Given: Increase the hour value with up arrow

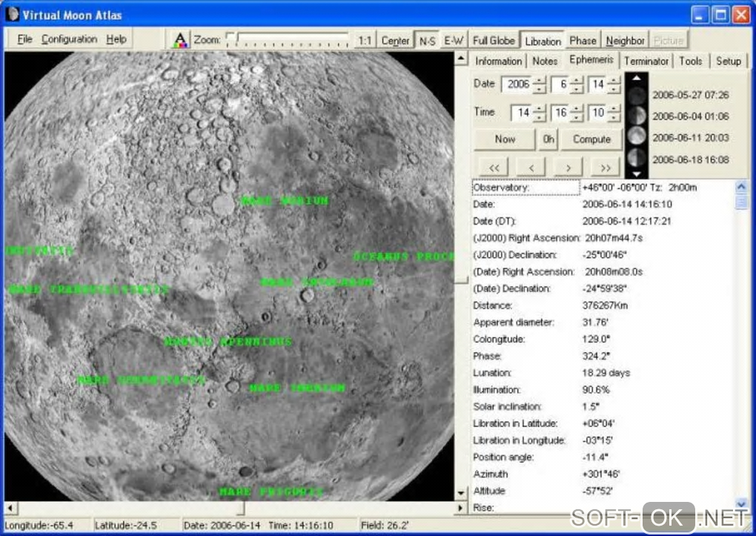Looking at the screenshot, I should pos(540,108).
